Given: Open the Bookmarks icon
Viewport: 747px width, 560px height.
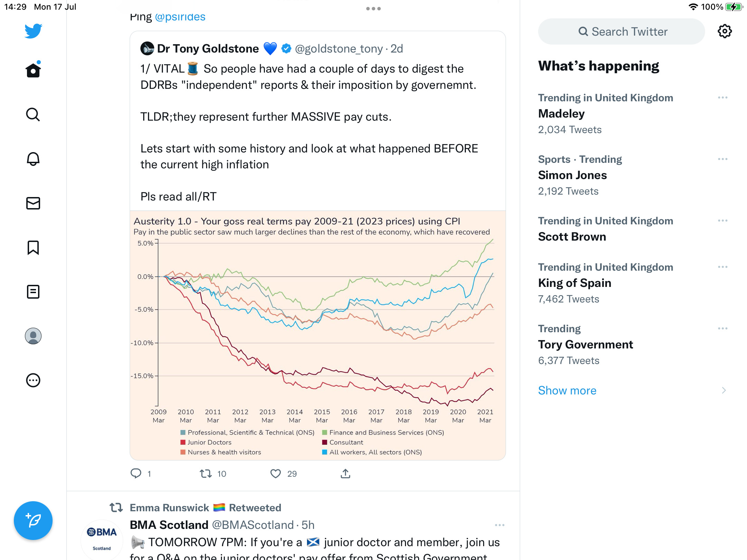Looking at the screenshot, I should [x=33, y=248].
